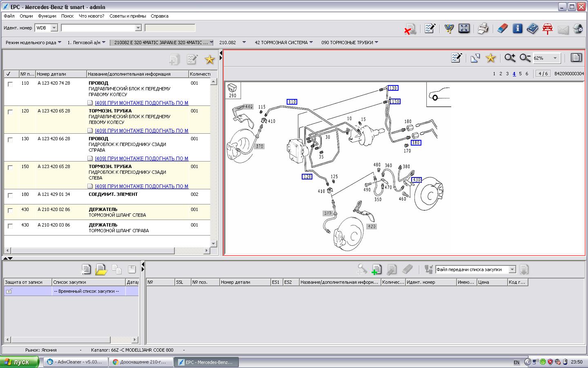This screenshot has width=588, height=368.
Task: Open the ident number combo box arrow
Action: [138, 28]
